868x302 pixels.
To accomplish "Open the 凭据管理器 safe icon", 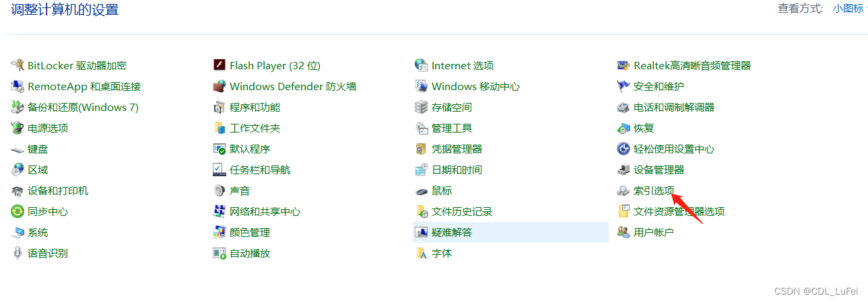I will click(422, 149).
